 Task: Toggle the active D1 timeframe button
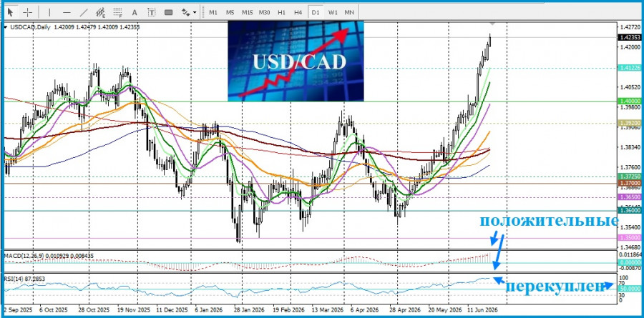click(x=316, y=12)
